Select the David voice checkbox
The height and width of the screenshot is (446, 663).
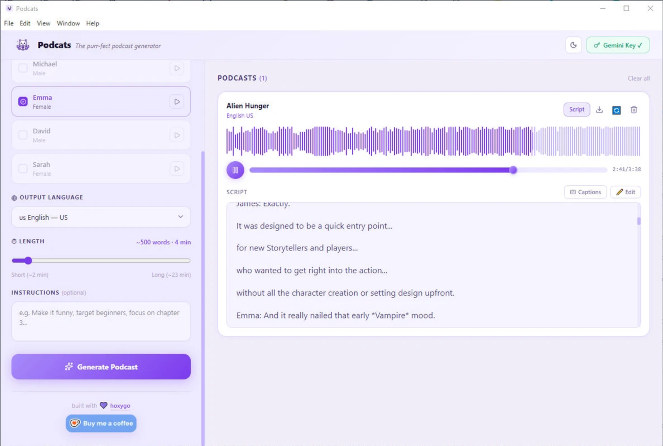pos(23,134)
